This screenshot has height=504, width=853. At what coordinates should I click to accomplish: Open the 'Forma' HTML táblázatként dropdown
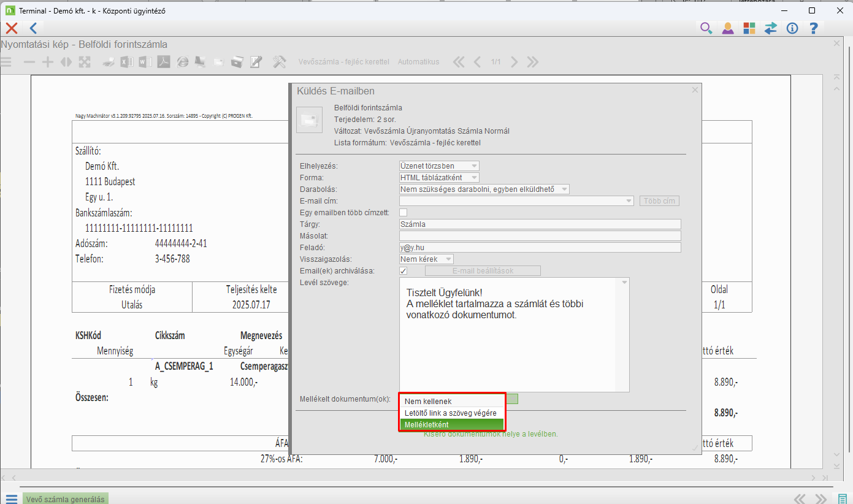tap(439, 178)
